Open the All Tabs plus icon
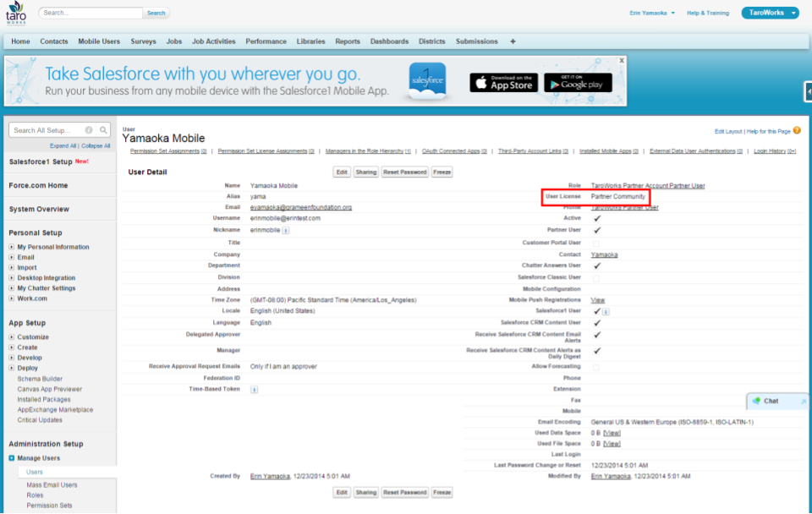812x514 pixels. click(x=513, y=41)
